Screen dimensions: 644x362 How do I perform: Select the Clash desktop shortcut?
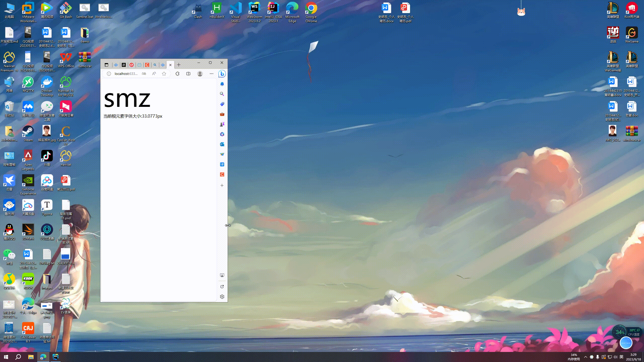198,11
